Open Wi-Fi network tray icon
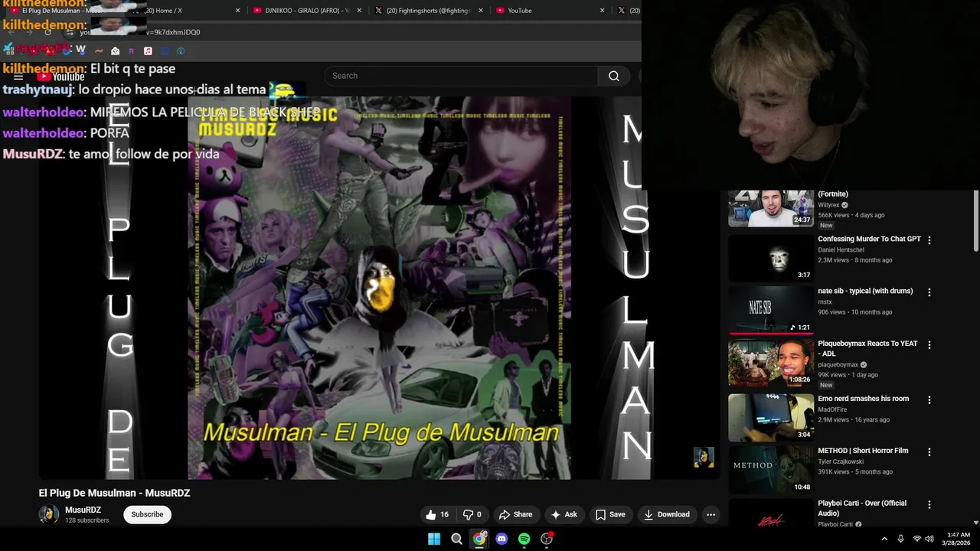 [x=917, y=539]
